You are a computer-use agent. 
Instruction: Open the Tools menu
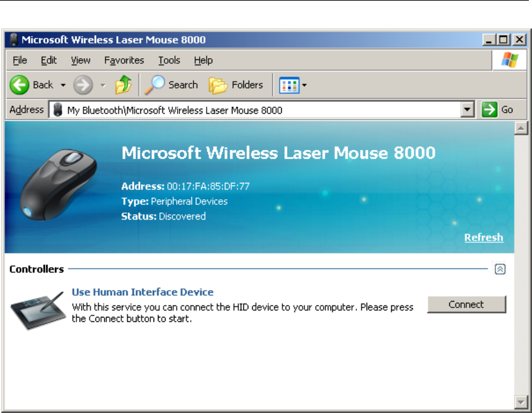pyautogui.click(x=169, y=60)
